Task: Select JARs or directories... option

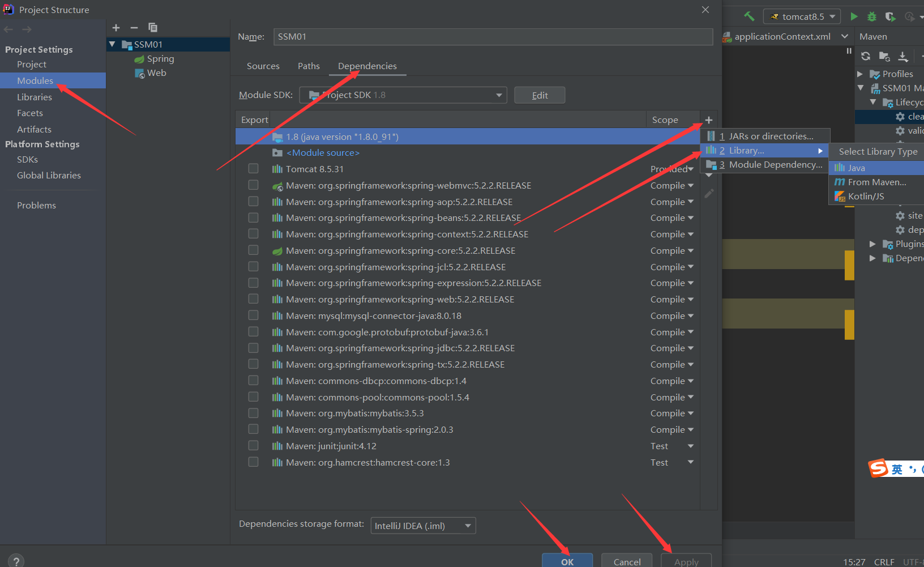Action: 765,136
